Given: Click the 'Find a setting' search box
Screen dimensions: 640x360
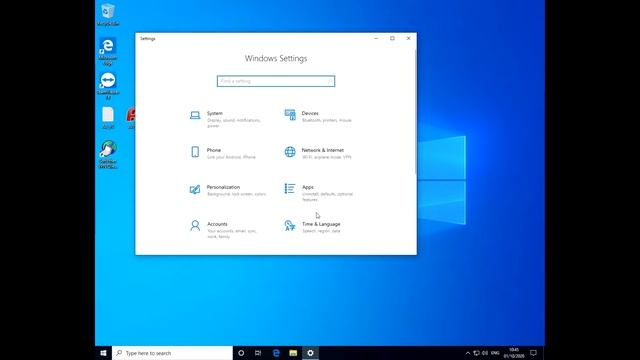Looking at the screenshot, I should (x=276, y=81).
